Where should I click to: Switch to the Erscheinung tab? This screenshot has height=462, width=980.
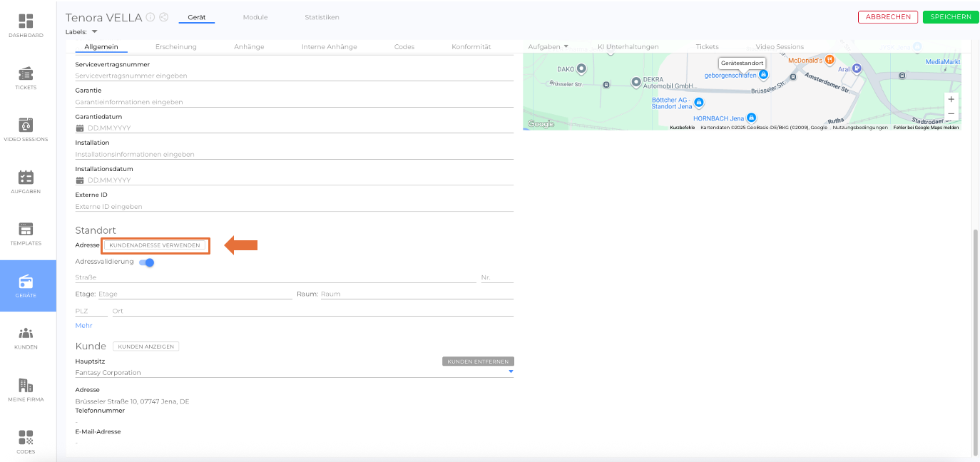click(175, 47)
